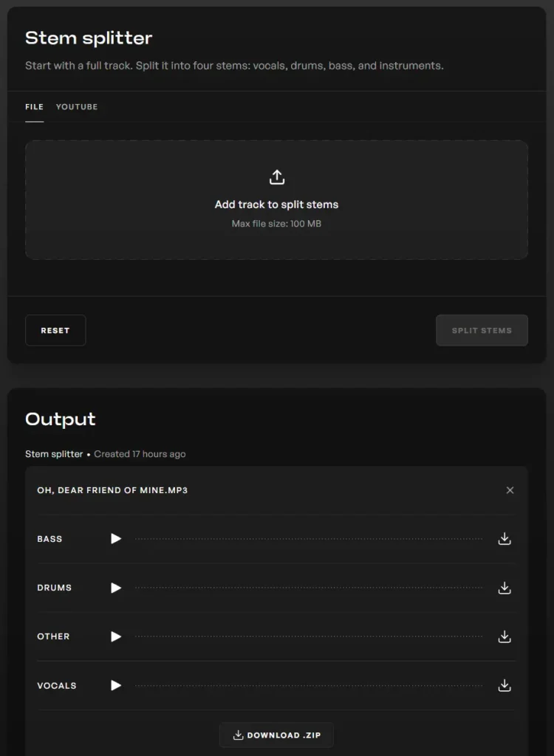Click the SPLIT STEMS button

[482, 330]
